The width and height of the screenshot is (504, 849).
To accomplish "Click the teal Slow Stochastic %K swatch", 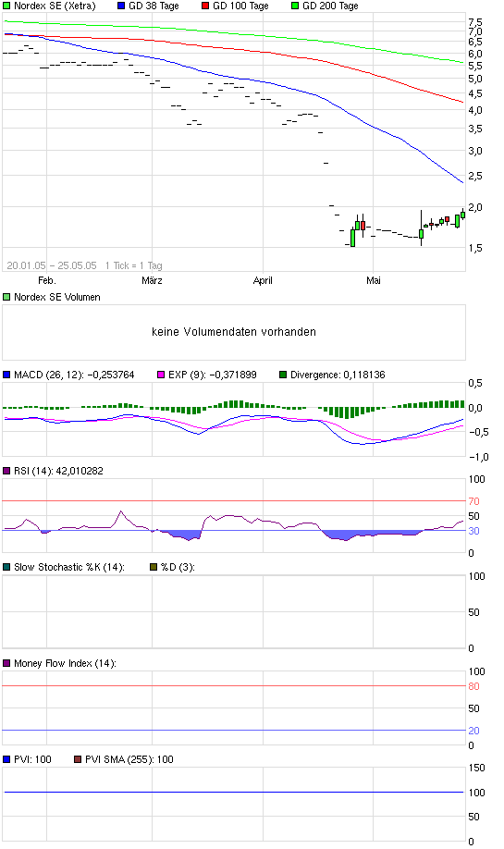I will click(x=6, y=567).
